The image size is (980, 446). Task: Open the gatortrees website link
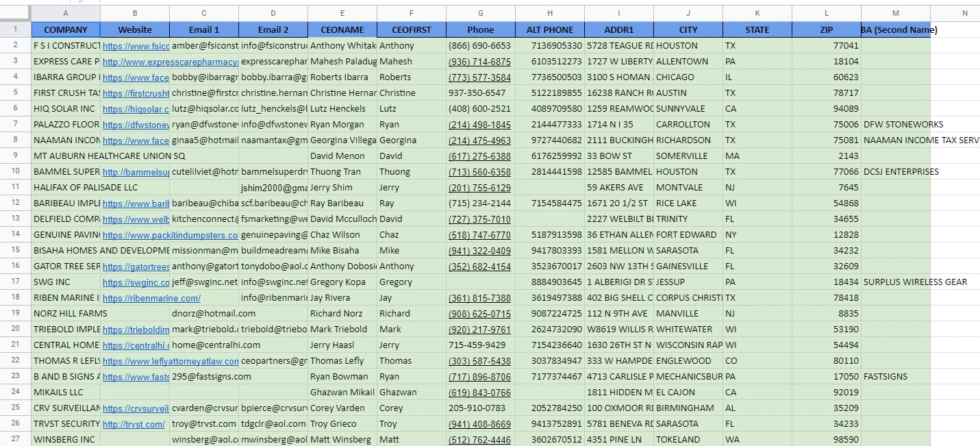tap(136, 267)
